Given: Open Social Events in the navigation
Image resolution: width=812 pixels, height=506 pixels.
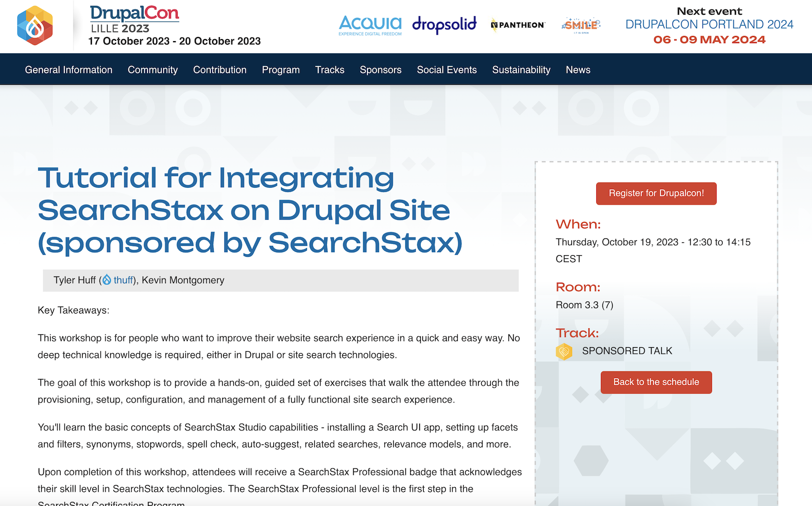Looking at the screenshot, I should click(x=447, y=70).
